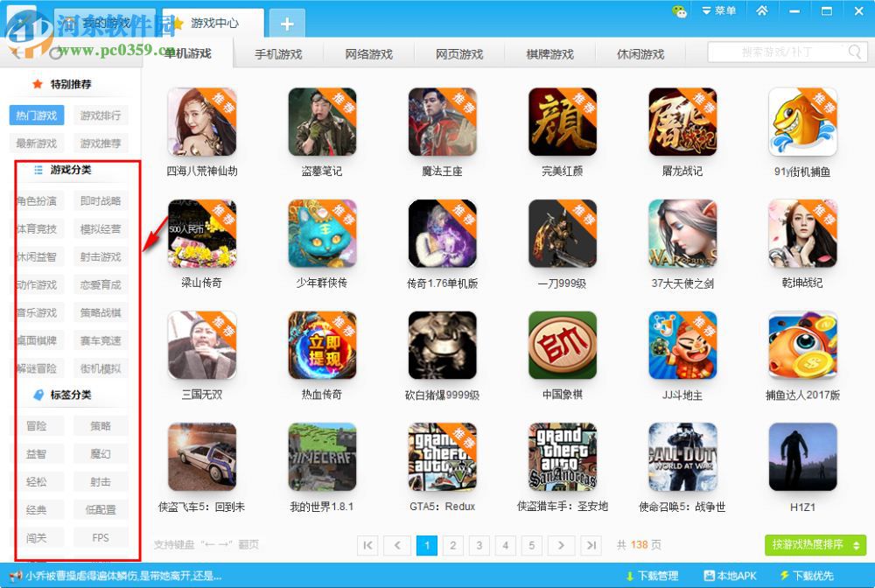Open the 按游戏热度排序 sort dropdown
The height and width of the screenshot is (588, 875).
[815, 544]
